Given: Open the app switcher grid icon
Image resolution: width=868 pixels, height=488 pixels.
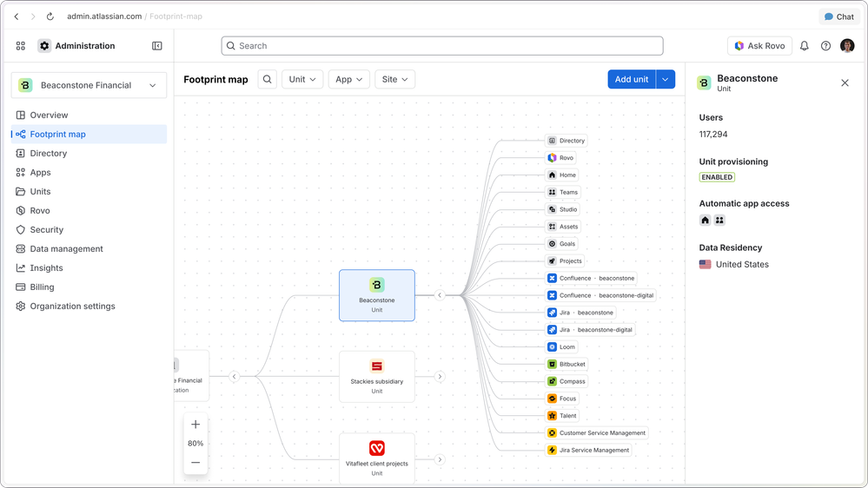Looking at the screenshot, I should point(21,46).
